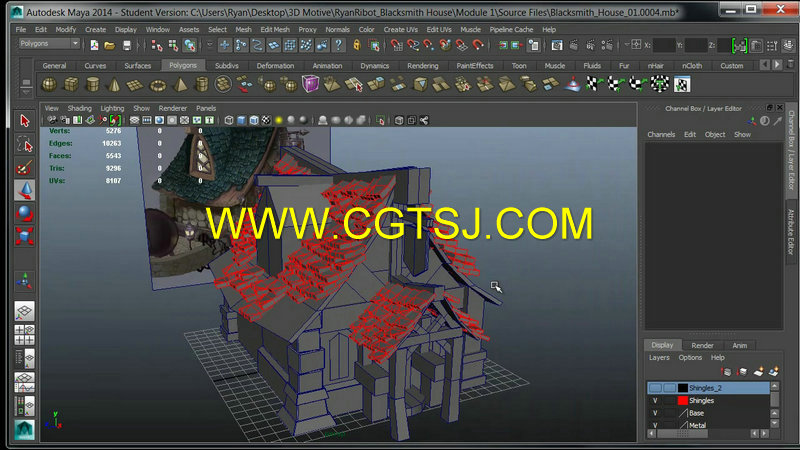The width and height of the screenshot is (800, 450).
Task: Toggle display type box of Shingles_2 layer
Action: [x=669, y=388]
